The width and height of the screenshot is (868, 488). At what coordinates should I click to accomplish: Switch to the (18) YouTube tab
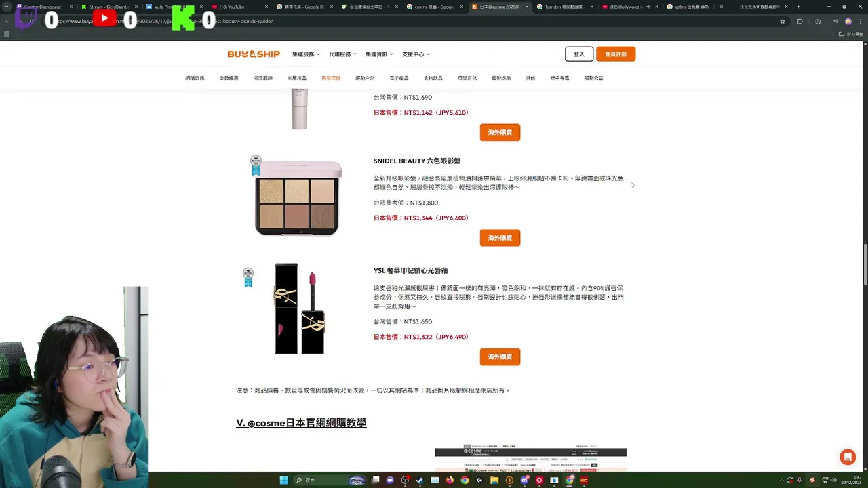pyautogui.click(x=237, y=7)
